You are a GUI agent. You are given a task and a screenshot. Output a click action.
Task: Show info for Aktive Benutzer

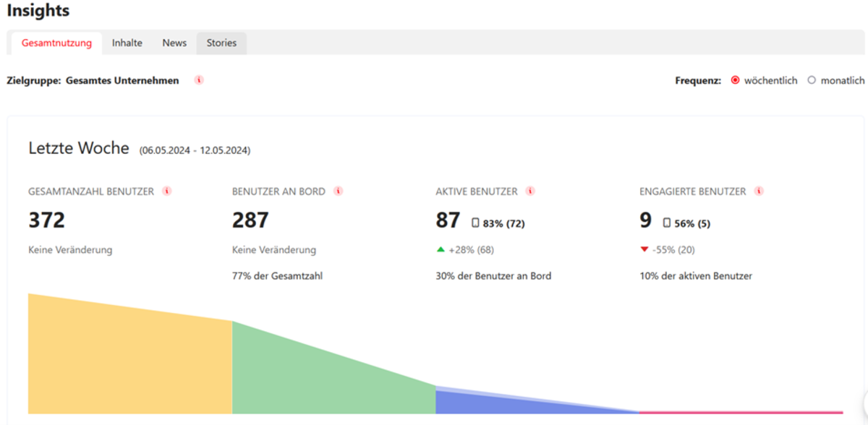pyautogui.click(x=530, y=192)
